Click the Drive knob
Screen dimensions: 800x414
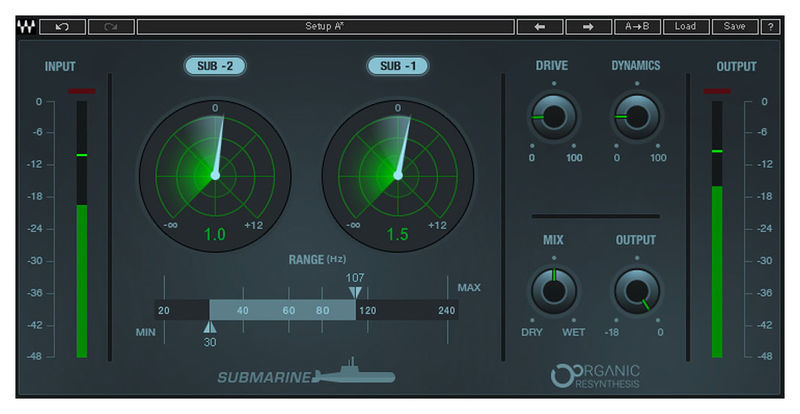[554, 117]
